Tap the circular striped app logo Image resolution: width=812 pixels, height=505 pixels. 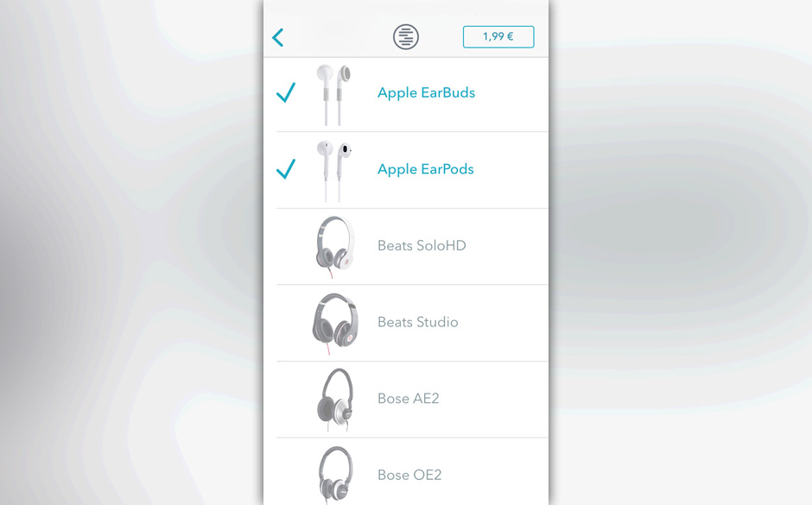(x=405, y=37)
